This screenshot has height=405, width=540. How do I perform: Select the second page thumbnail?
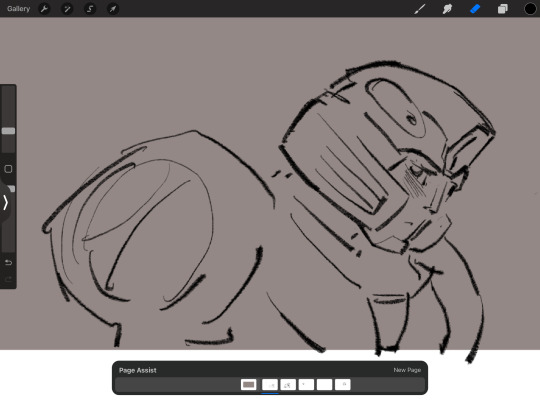coord(270,384)
